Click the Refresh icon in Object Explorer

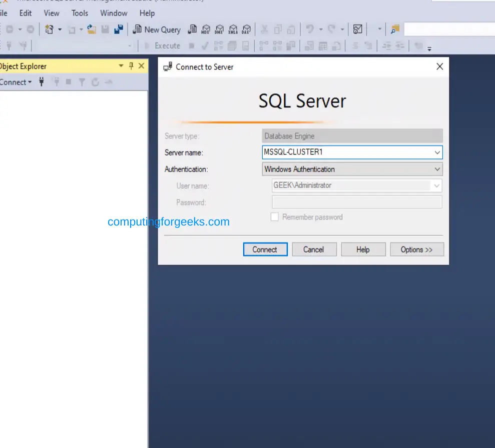click(x=95, y=82)
